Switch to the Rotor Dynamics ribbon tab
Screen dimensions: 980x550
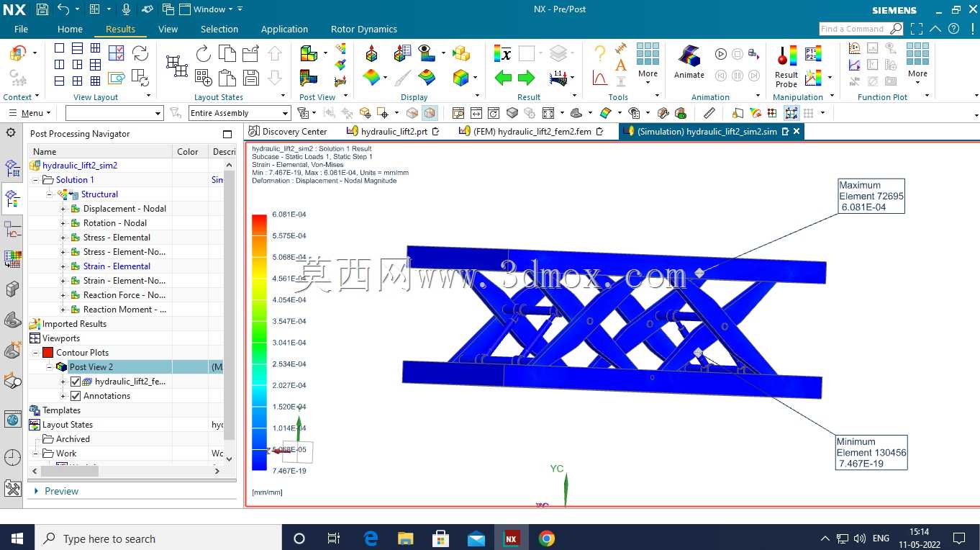[363, 29]
